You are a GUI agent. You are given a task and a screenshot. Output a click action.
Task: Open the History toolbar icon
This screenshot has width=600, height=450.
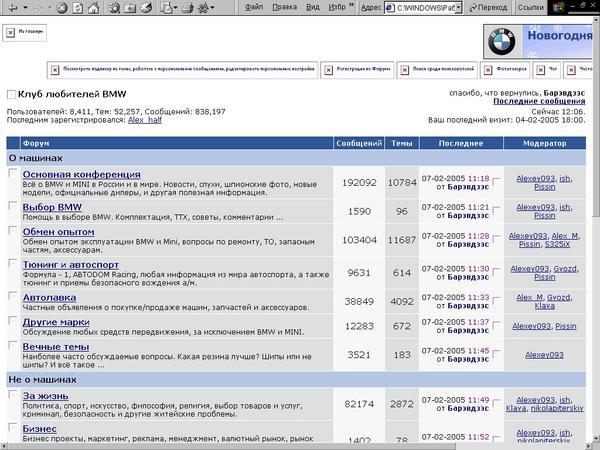coord(146,7)
